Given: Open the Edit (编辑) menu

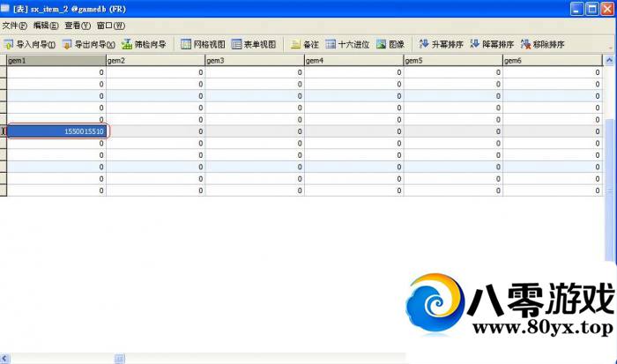Looking at the screenshot, I should point(47,26).
